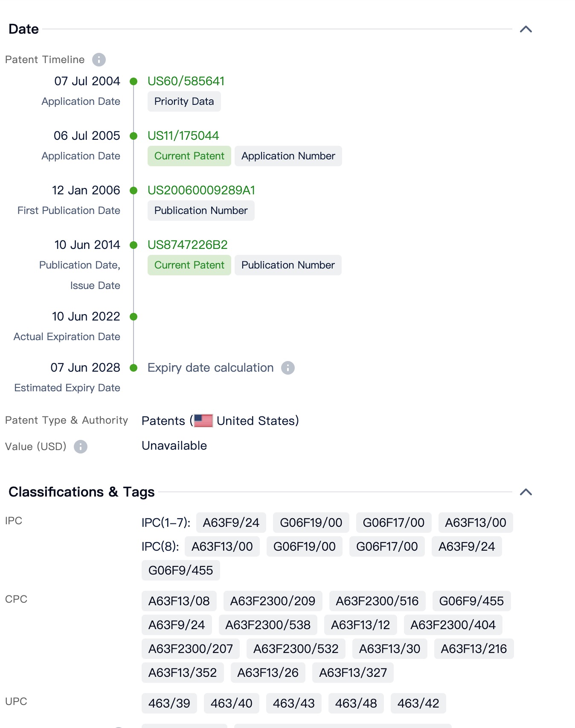
Task: Click info icon beside Expiry date calculation
Action: pyautogui.click(x=287, y=368)
